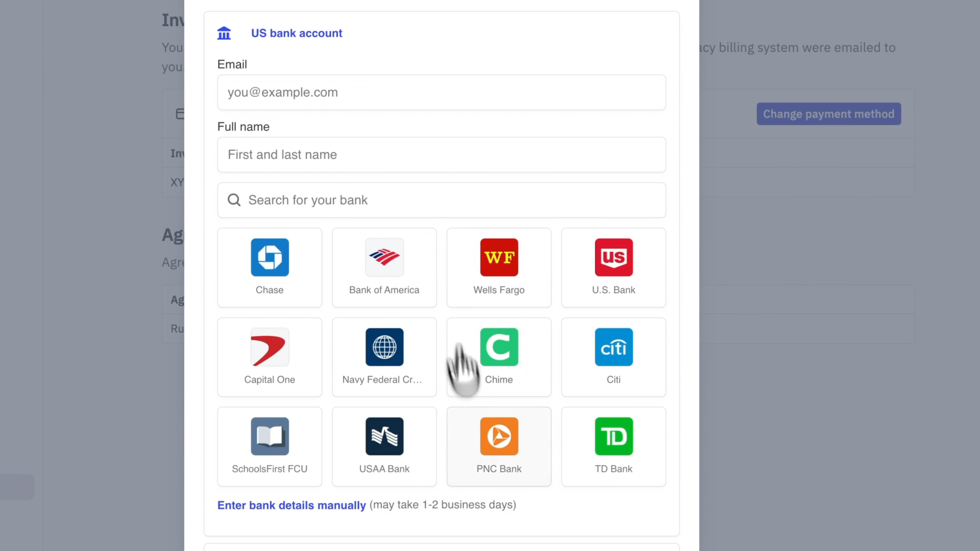Focus the Email input field
This screenshot has height=551, width=980.
(x=442, y=92)
